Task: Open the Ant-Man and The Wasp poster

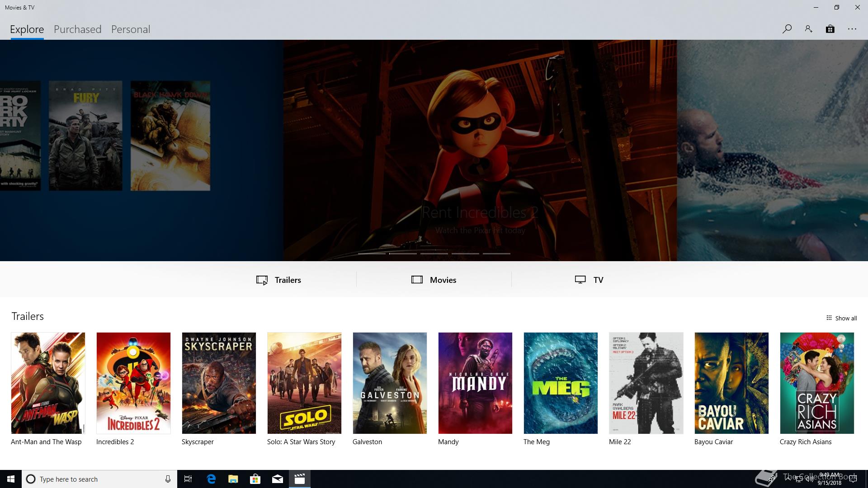Action: tap(48, 383)
